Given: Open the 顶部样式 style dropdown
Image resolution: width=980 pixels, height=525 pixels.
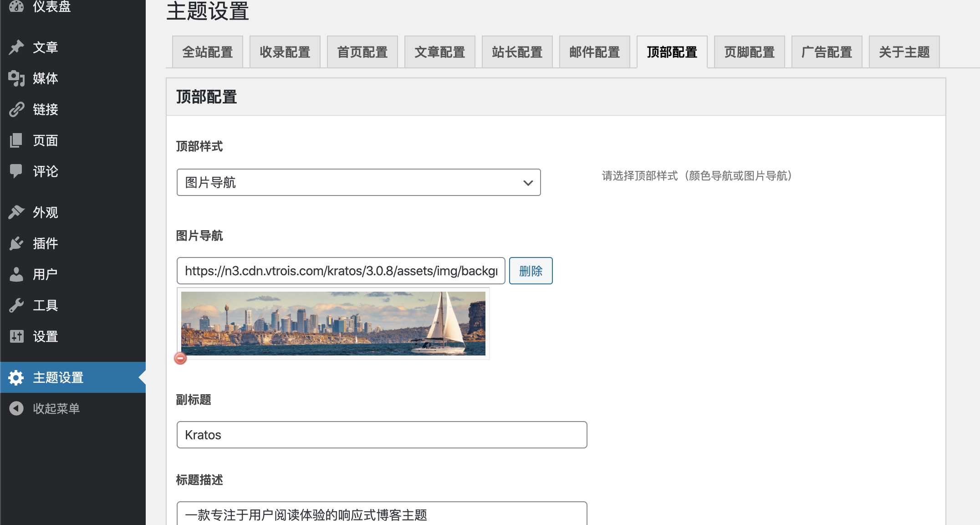Looking at the screenshot, I should point(358,182).
